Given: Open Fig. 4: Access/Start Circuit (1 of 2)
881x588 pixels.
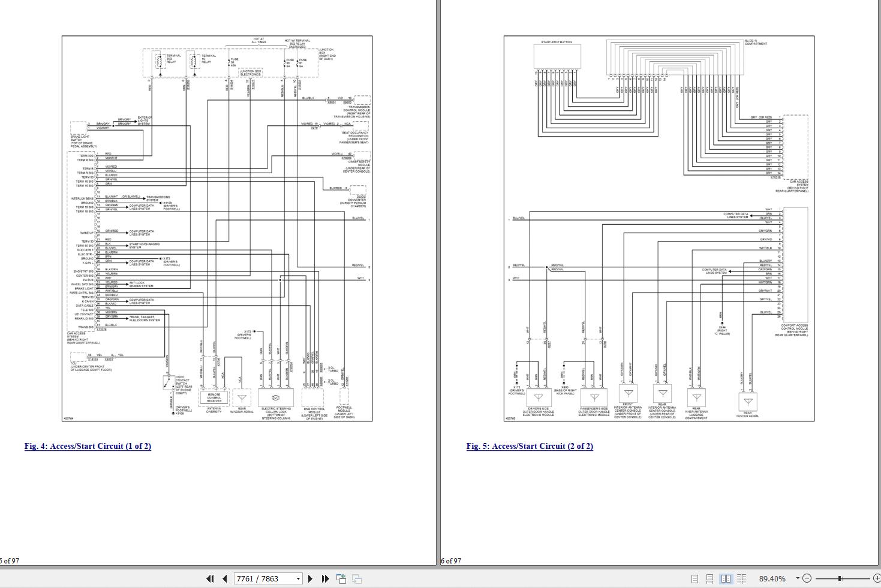Looking at the screenshot, I should tap(88, 446).
